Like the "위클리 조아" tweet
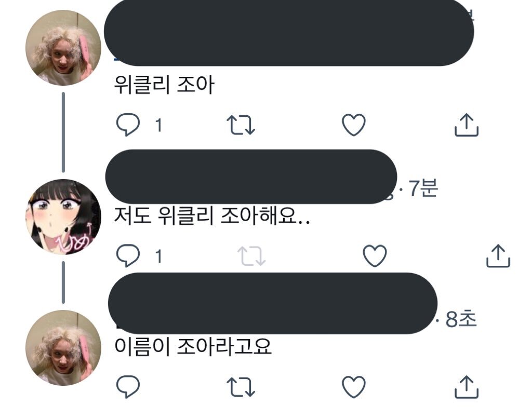This screenshot has width=532, height=419. (x=353, y=125)
